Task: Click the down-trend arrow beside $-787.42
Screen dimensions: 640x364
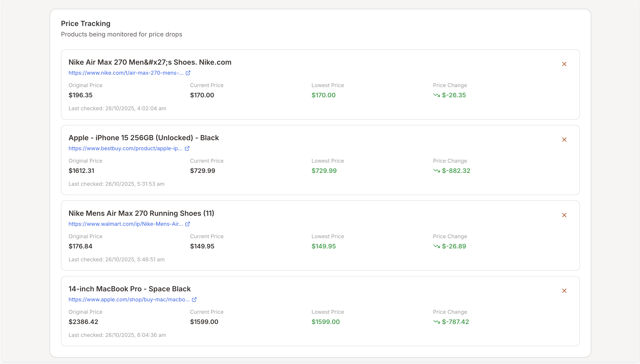Action: tap(437, 322)
